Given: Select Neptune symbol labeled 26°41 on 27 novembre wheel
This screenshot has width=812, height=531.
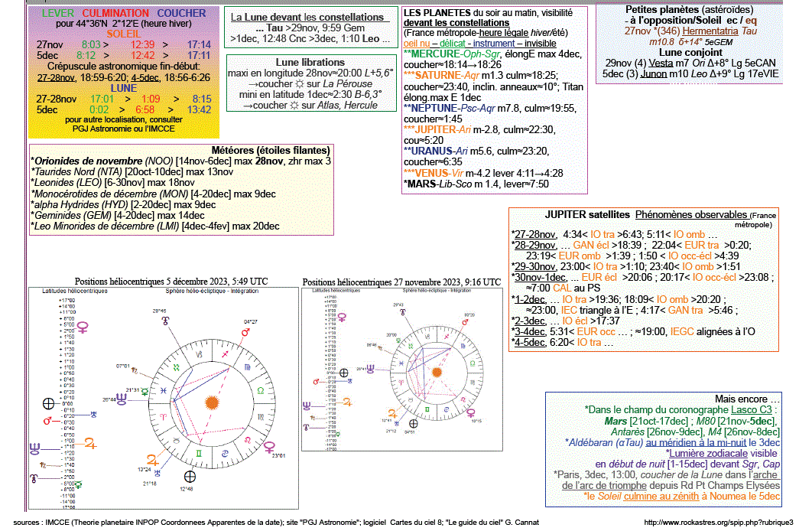Looking at the screenshot, I should coord(371,369).
